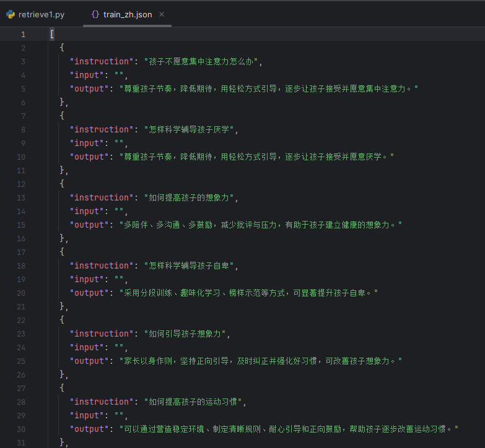485x448 pixels.
Task: Click the closing brace on line 11
Action: (x=62, y=170)
